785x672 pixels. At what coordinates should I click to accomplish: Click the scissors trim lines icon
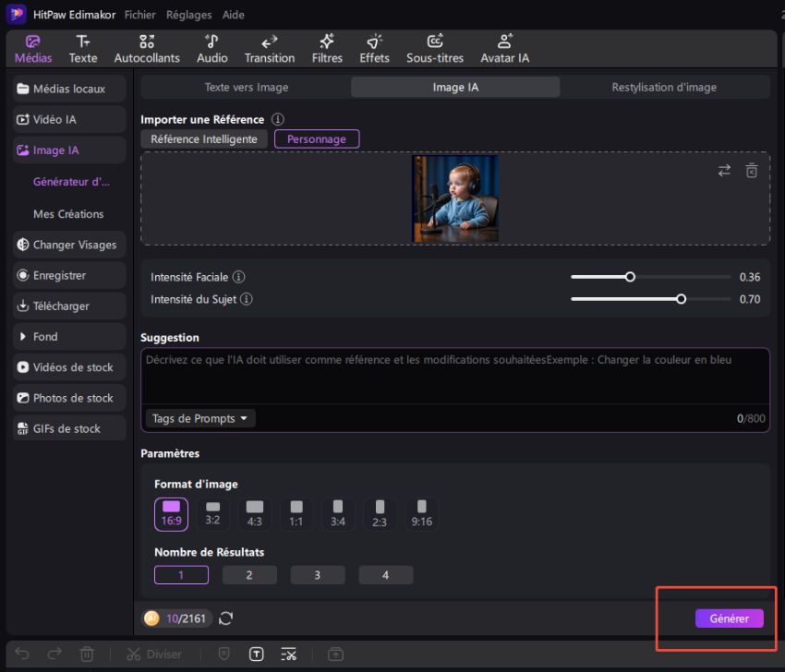[289, 654]
